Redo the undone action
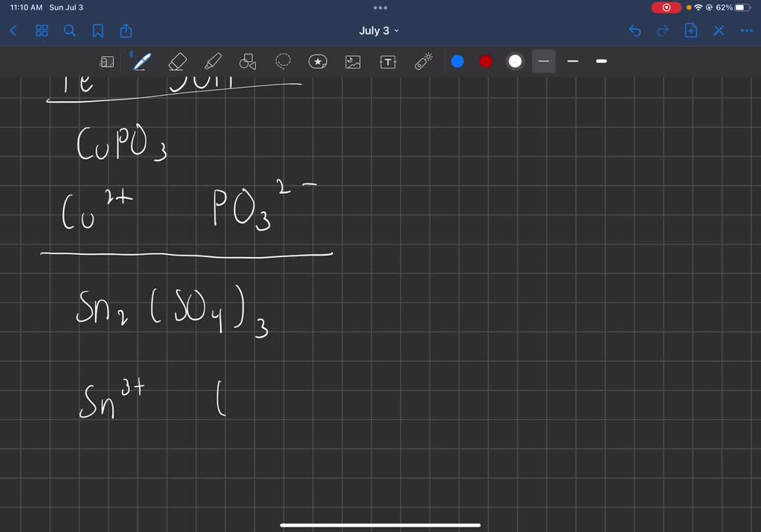This screenshot has width=761, height=532. [x=662, y=31]
